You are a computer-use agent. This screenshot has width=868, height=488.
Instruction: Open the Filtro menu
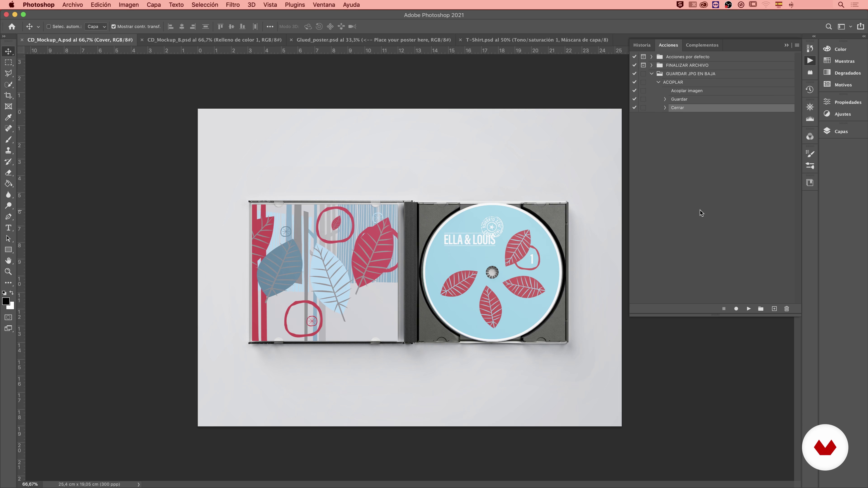click(233, 5)
